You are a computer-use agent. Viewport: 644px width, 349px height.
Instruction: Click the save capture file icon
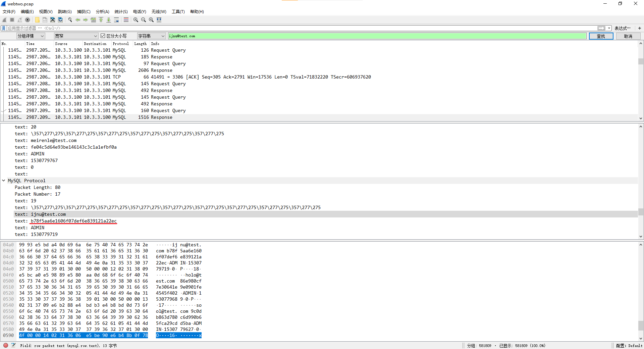coord(45,20)
